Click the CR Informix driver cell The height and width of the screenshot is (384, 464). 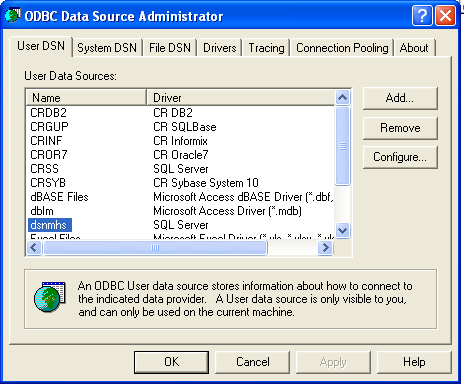tap(180, 141)
